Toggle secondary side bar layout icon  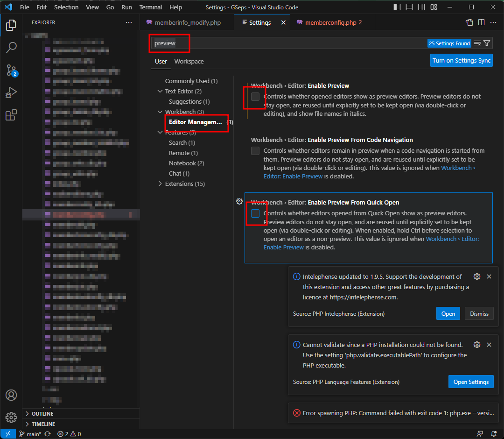(x=421, y=7)
